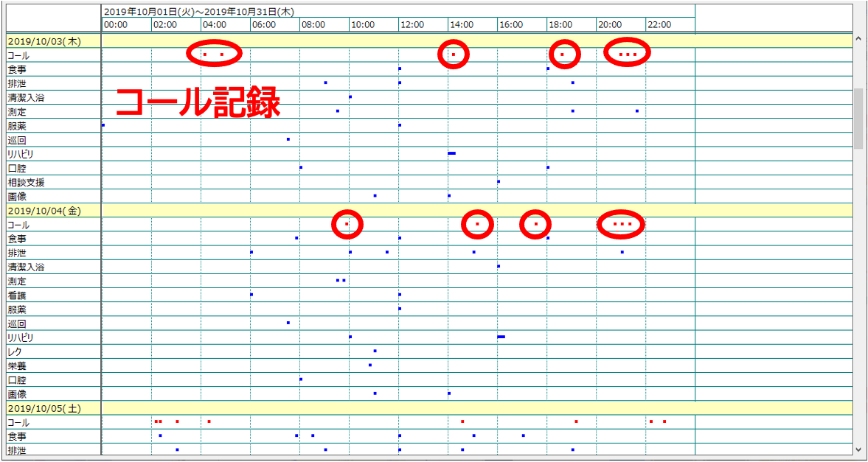Click the 服薬 marker at 00:00 on 10/03

pyautogui.click(x=103, y=125)
